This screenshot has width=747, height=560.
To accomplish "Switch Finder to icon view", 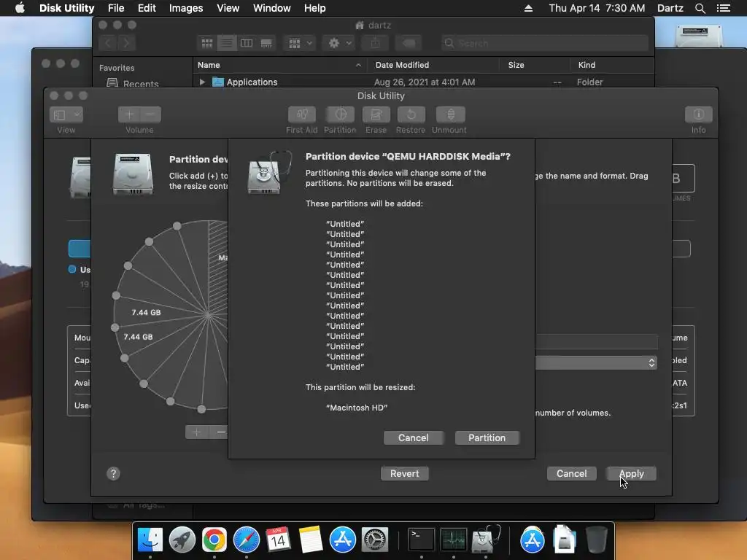I will (207, 43).
